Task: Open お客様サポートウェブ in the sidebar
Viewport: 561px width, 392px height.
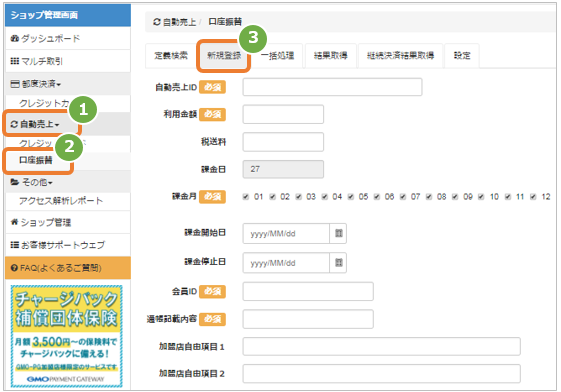Action: [68, 245]
